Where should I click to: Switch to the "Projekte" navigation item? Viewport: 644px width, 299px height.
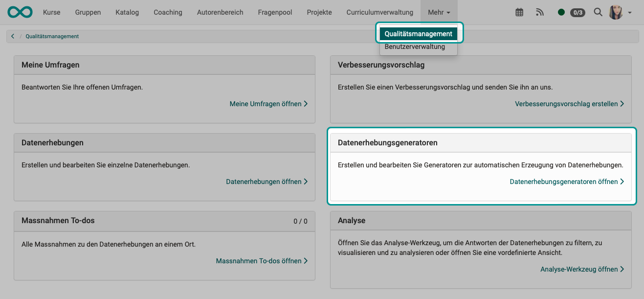[x=319, y=12]
